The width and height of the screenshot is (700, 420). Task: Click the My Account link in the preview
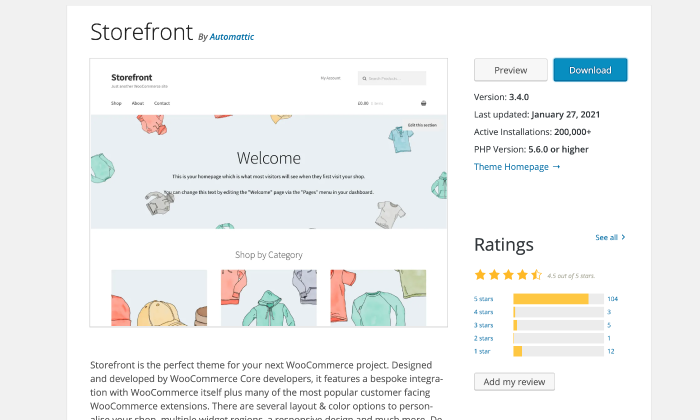tap(330, 78)
